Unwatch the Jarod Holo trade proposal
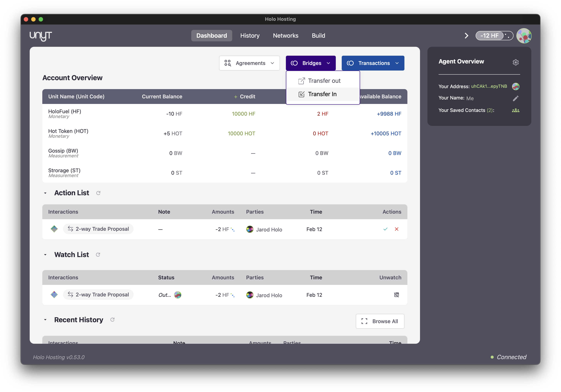Viewport: 561px width, 392px height. [x=396, y=295]
